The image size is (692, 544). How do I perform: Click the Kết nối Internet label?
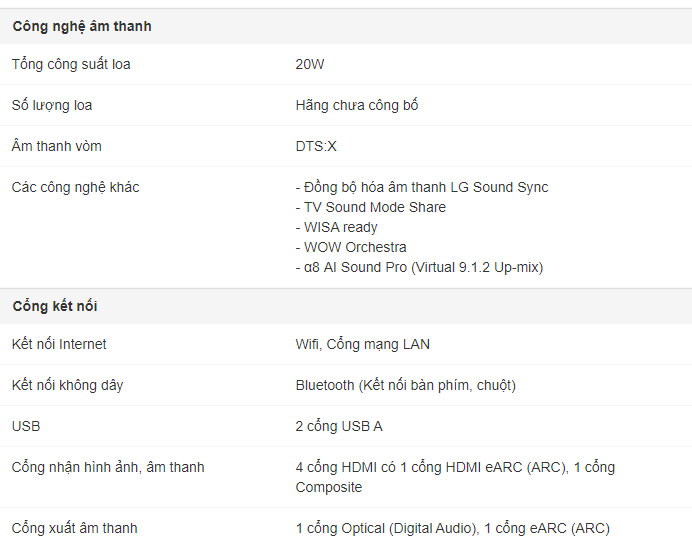click(x=59, y=344)
